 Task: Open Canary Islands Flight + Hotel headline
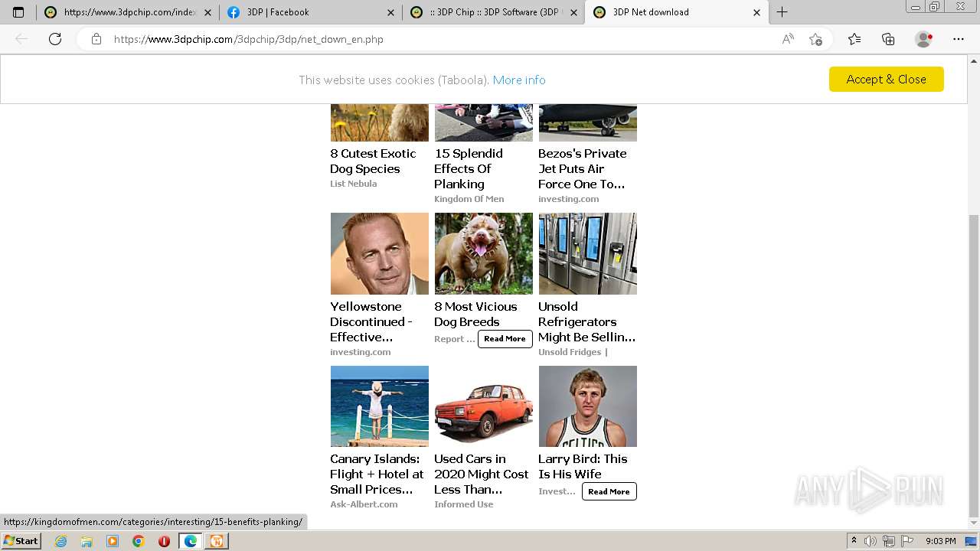(377, 474)
